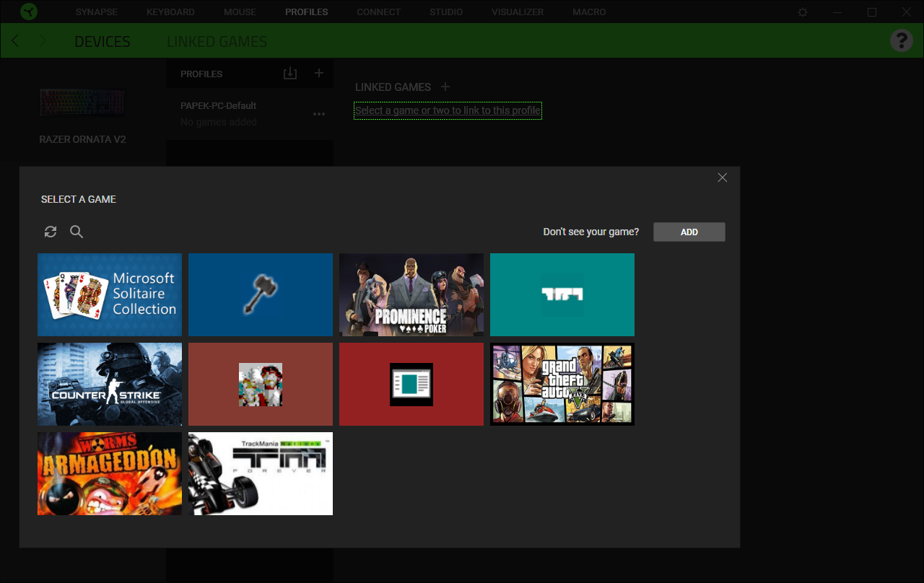The image size is (924, 583).
Task: Click the 'No games added' text
Action: coord(219,122)
